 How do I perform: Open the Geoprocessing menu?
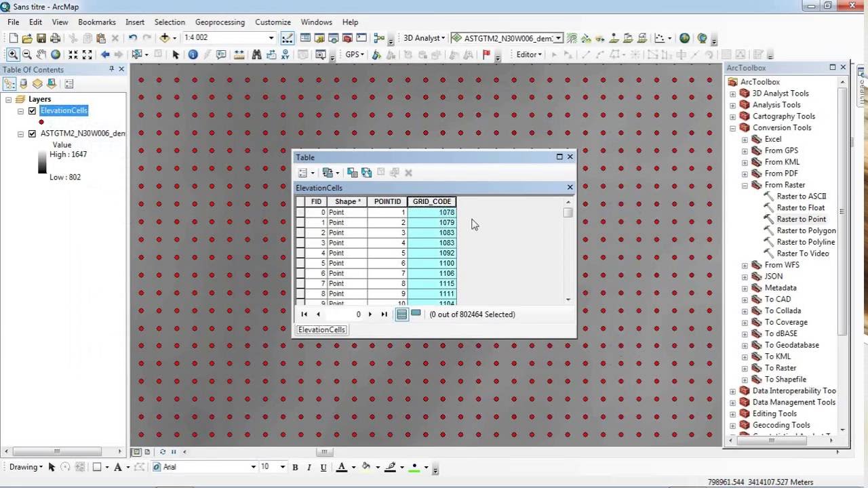[220, 22]
